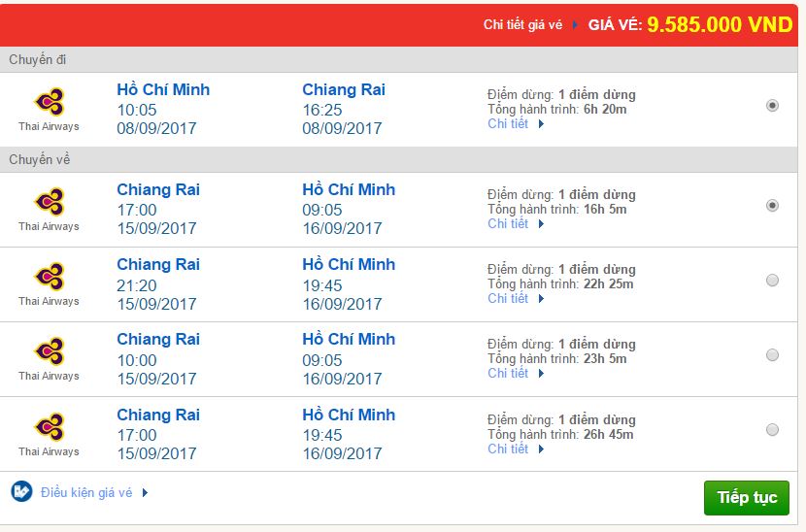Image resolution: width=806 pixels, height=532 pixels.
Task: Click the fare conditions icon beside Điều kiện giá vé
Action: click(21, 492)
